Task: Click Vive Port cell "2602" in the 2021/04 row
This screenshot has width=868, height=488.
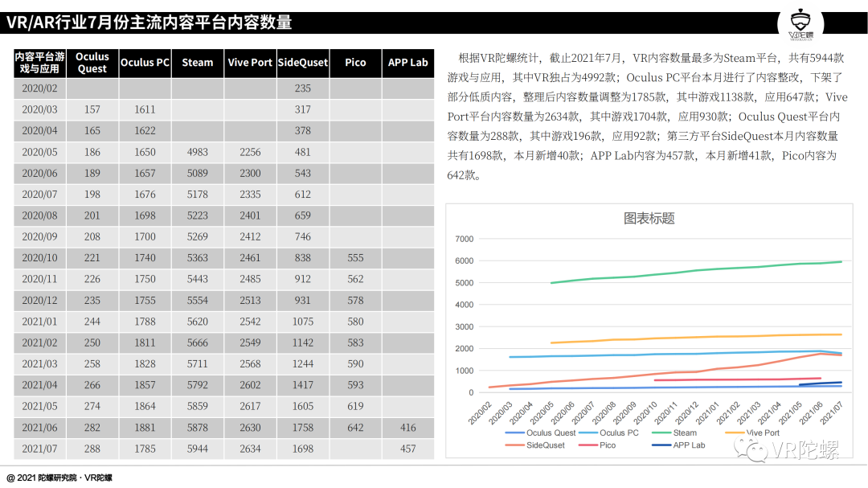Action: (250, 385)
